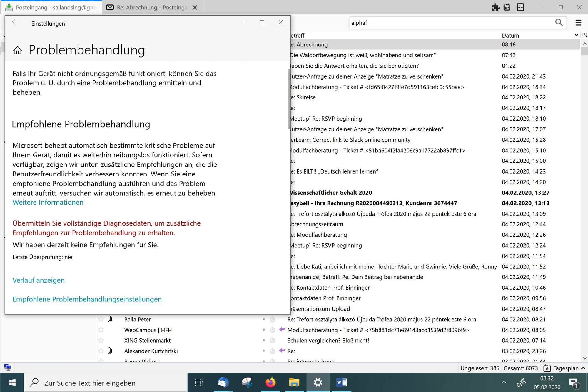Viewport: 588px width, 392px height.
Task: Click the red diagnostic data message link
Action: [106, 228]
